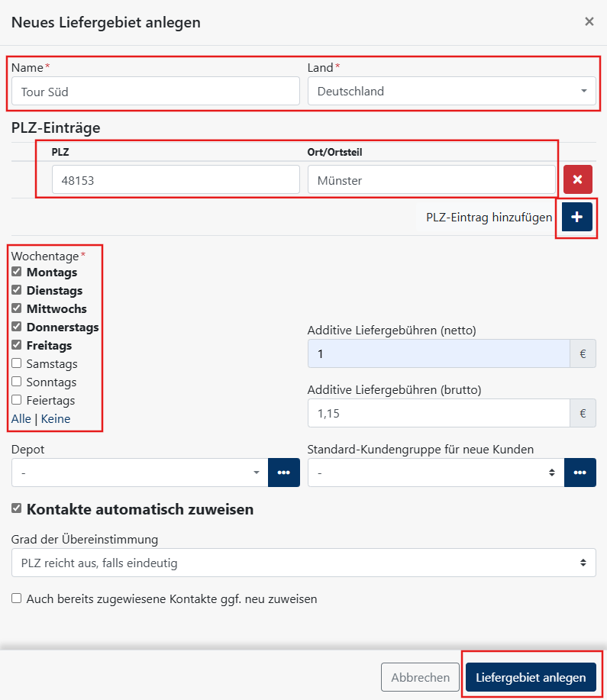Viewport: 607px width, 700px height.
Task: Check the Feiertags checkbox
Action: point(17,400)
